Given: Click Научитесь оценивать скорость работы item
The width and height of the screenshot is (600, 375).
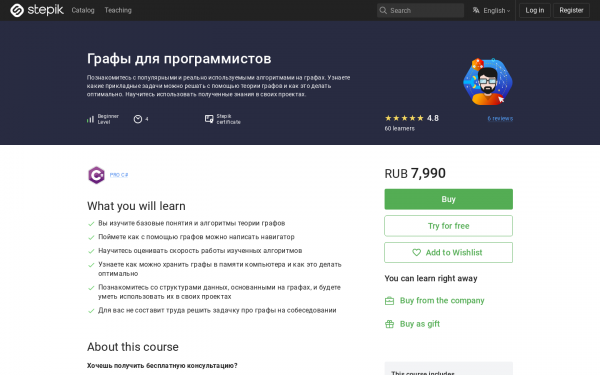Looking at the screenshot, I should (x=200, y=251).
